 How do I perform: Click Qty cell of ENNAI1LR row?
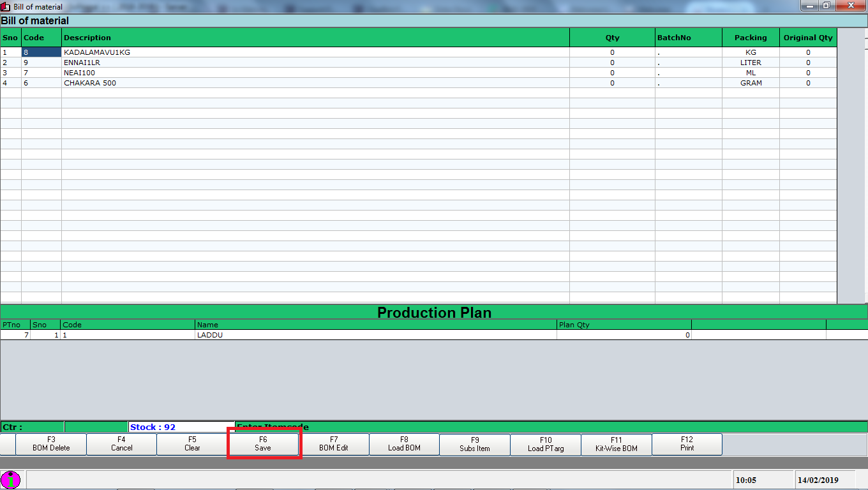[x=612, y=63]
